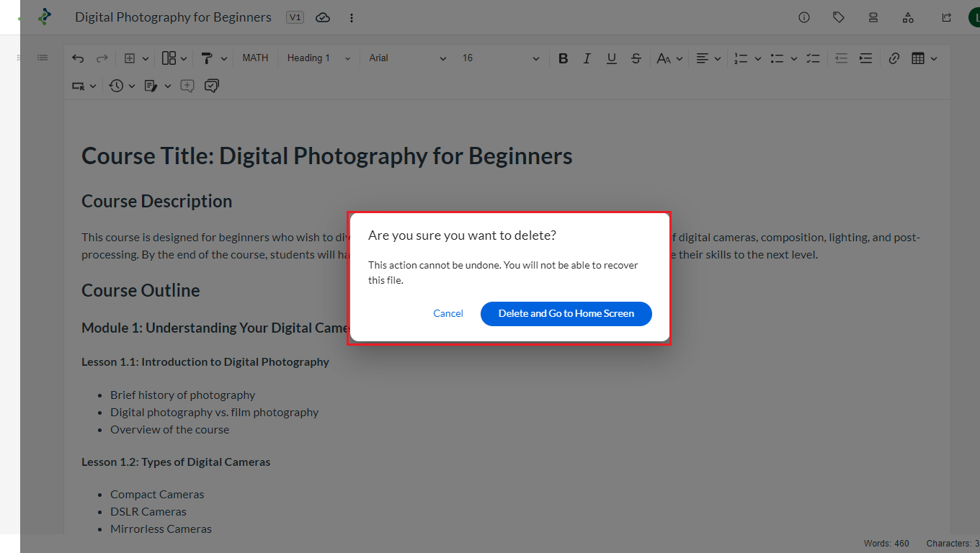
Task: Click the V1 version badge
Action: pos(295,17)
